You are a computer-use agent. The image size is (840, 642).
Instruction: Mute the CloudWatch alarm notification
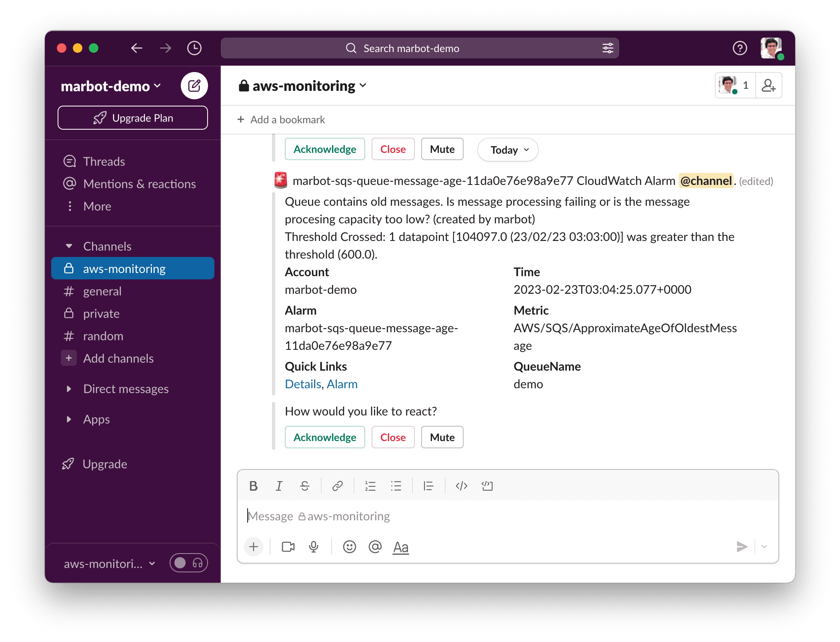[x=442, y=437]
